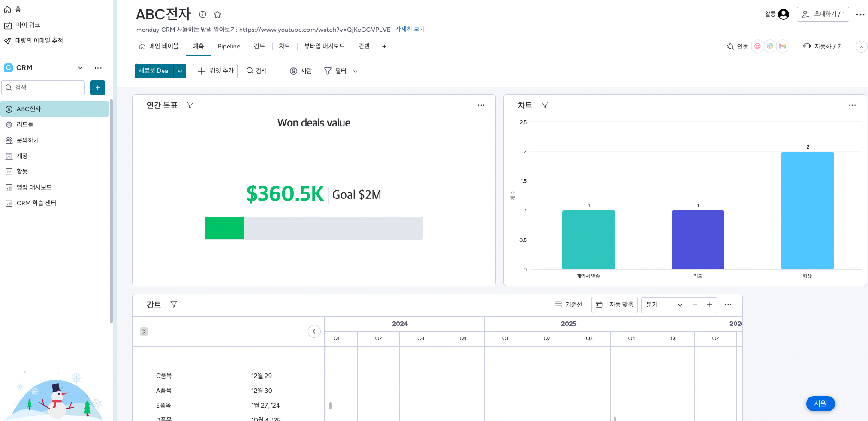Screen dimensions: 868x421
Task: Click the 간트 widget filter icon
Action: [174, 305]
